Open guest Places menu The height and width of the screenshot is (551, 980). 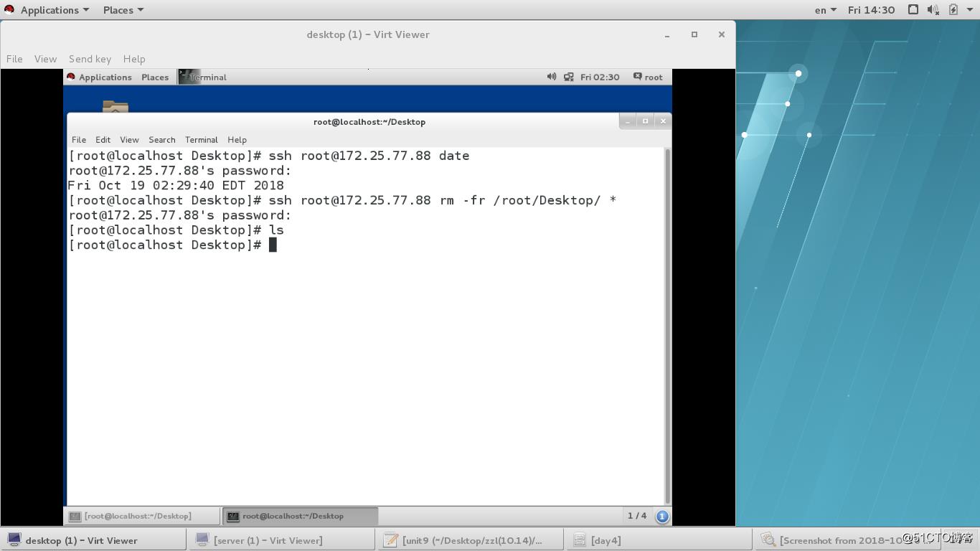155,77
